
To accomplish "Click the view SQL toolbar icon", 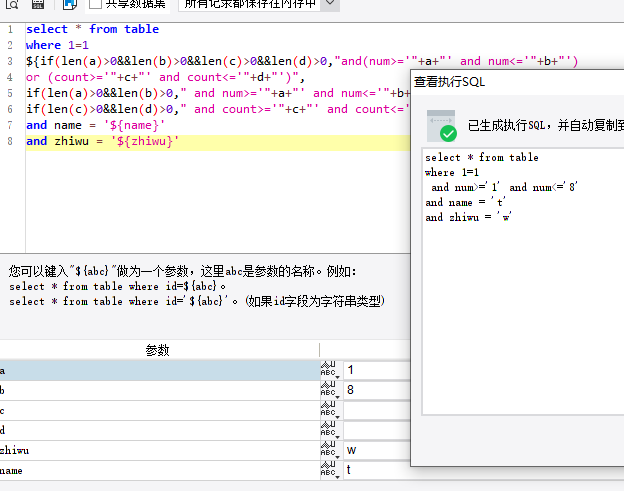I will pos(38,4).
